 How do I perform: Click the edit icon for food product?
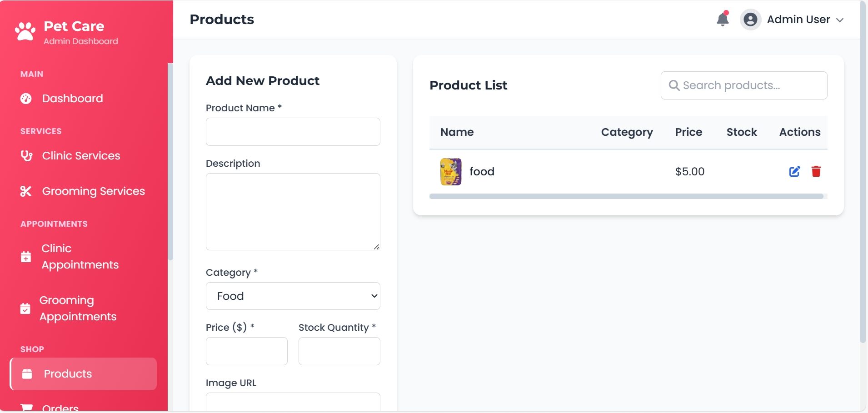coord(794,171)
